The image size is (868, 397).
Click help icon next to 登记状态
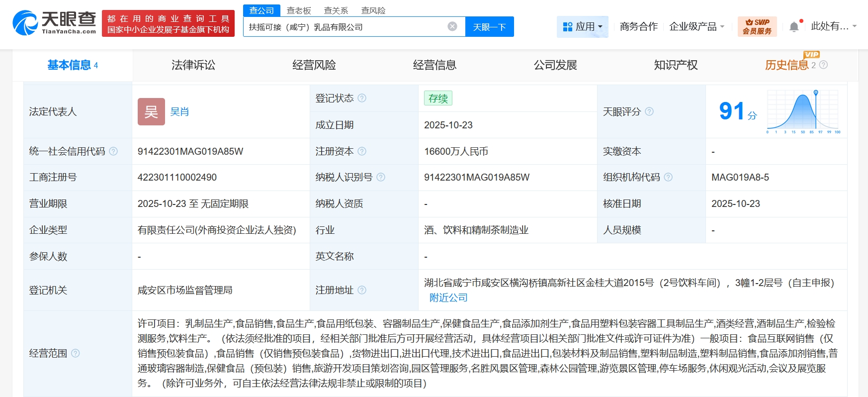pyautogui.click(x=362, y=98)
